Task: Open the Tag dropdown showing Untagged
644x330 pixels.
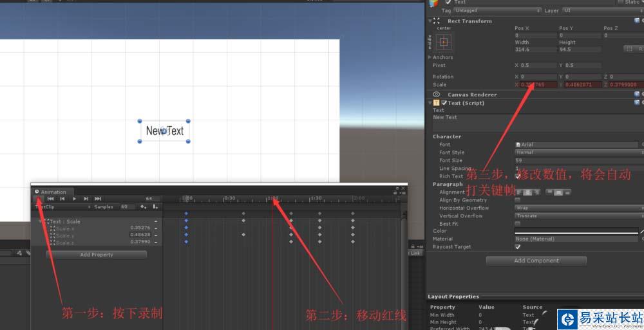Action: [497, 11]
